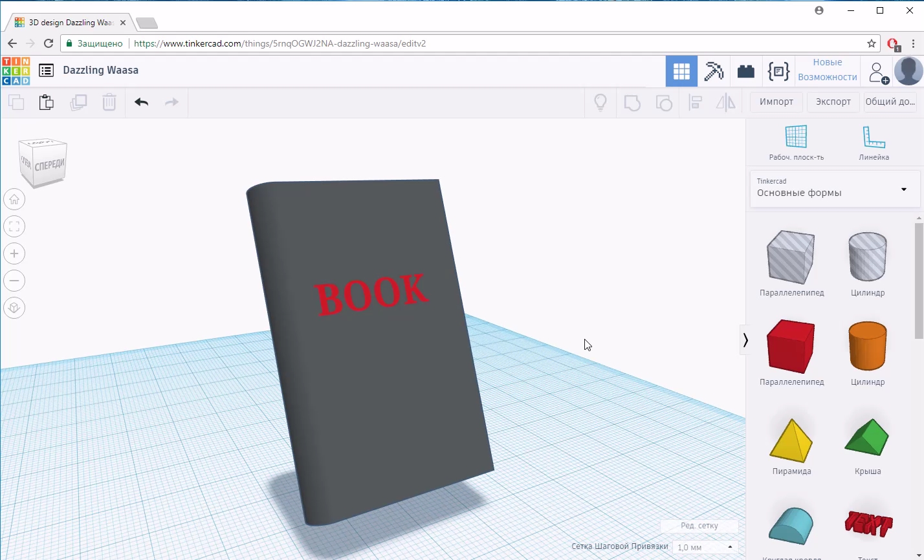The image size is (924, 560).
Task: Select the Workplane tool
Action: click(x=796, y=143)
